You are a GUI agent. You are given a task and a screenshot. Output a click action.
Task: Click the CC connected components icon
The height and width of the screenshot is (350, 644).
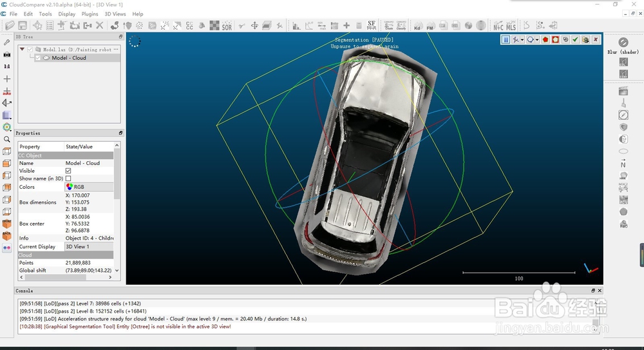[189, 26]
